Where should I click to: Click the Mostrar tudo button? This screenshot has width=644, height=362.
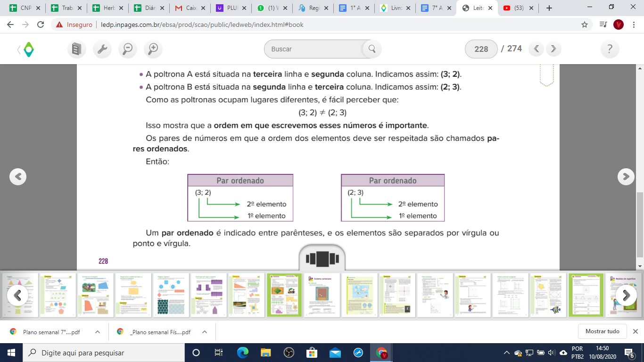[602, 331]
